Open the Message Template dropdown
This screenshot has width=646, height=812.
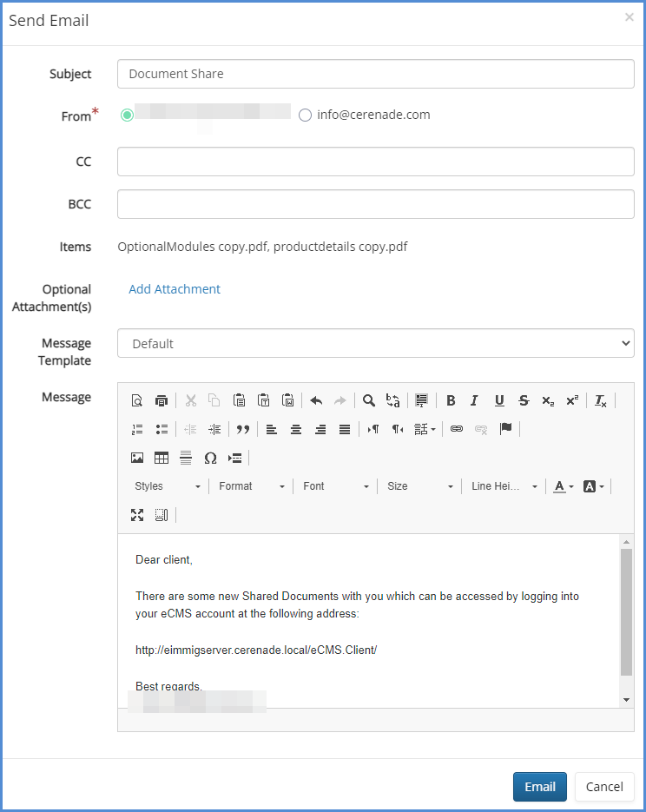coord(375,344)
